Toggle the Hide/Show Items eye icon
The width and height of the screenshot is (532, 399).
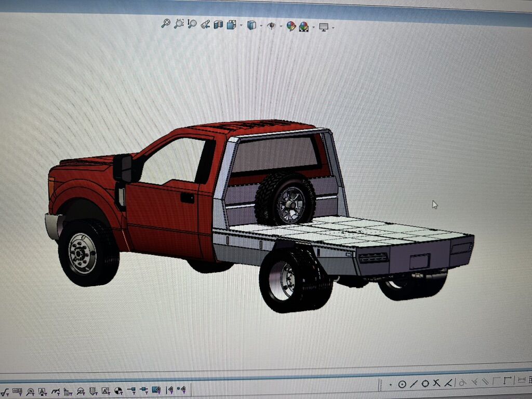271,25
